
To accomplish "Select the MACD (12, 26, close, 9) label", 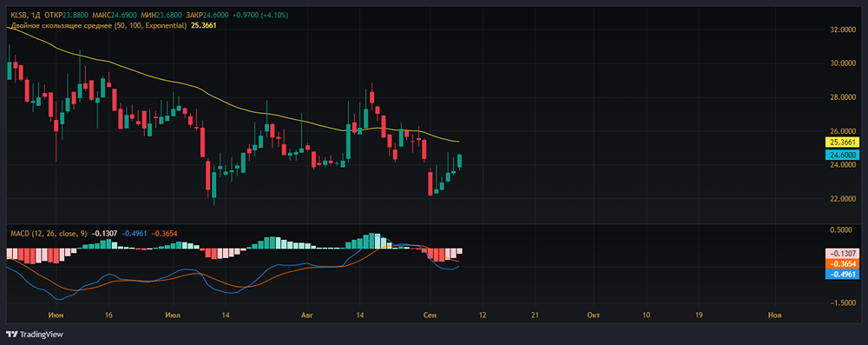I will [x=49, y=234].
